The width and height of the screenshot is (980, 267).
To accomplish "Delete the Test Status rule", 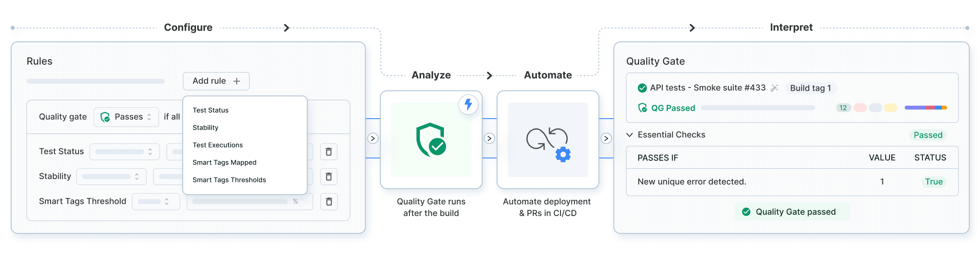I will (329, 152).
